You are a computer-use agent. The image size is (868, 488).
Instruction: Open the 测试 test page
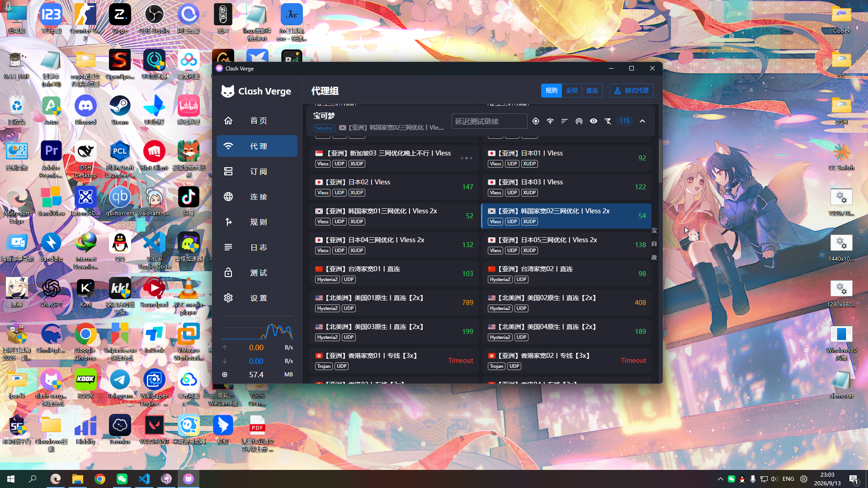[x=257, y=272]
